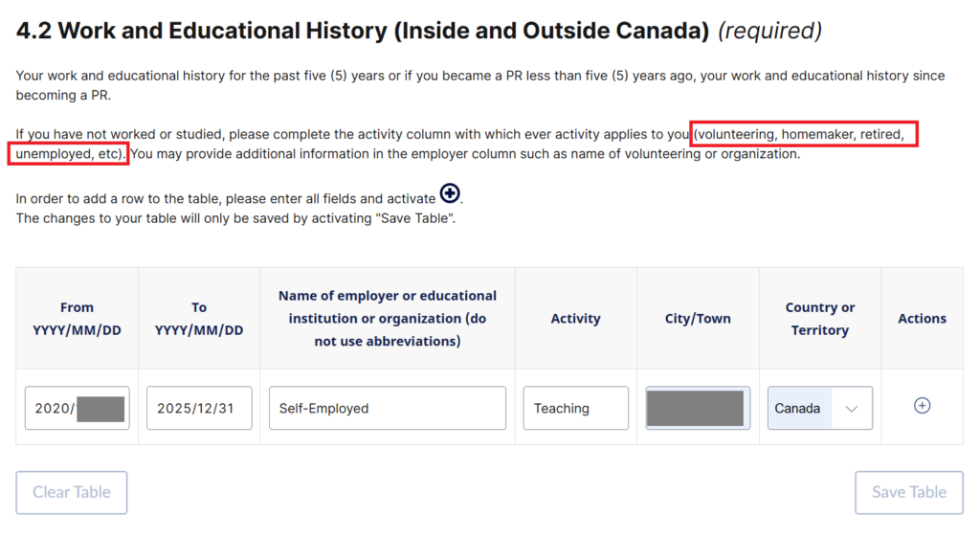This screenshot has width=980, height=538.
Task: Click the Activity column header
Action: coord(575,319)
